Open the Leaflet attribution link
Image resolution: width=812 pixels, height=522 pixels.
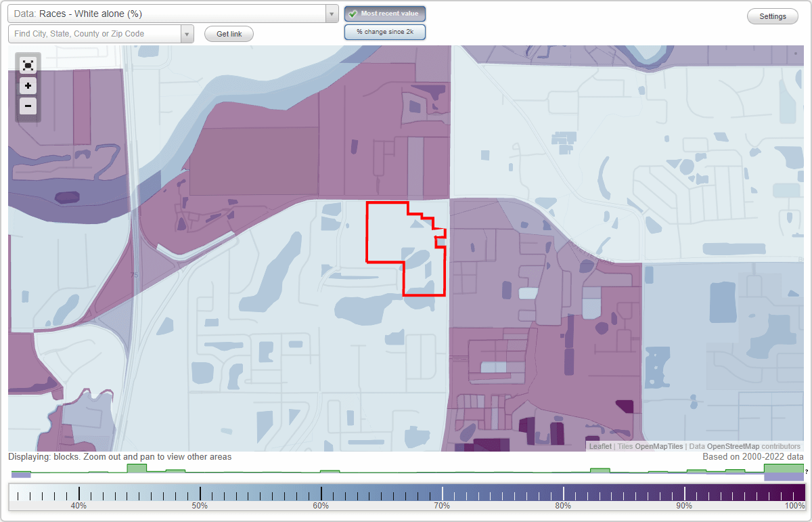point(600,446)
